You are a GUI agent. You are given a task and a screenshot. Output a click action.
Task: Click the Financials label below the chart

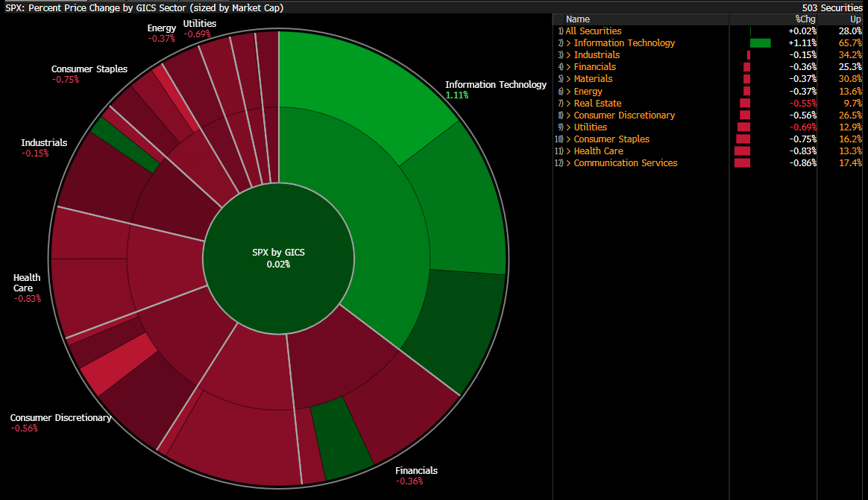click(x=416, y=471)
